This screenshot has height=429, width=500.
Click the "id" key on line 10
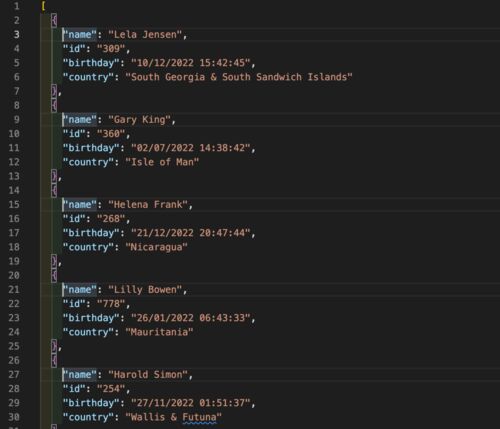tap(74, 134)
